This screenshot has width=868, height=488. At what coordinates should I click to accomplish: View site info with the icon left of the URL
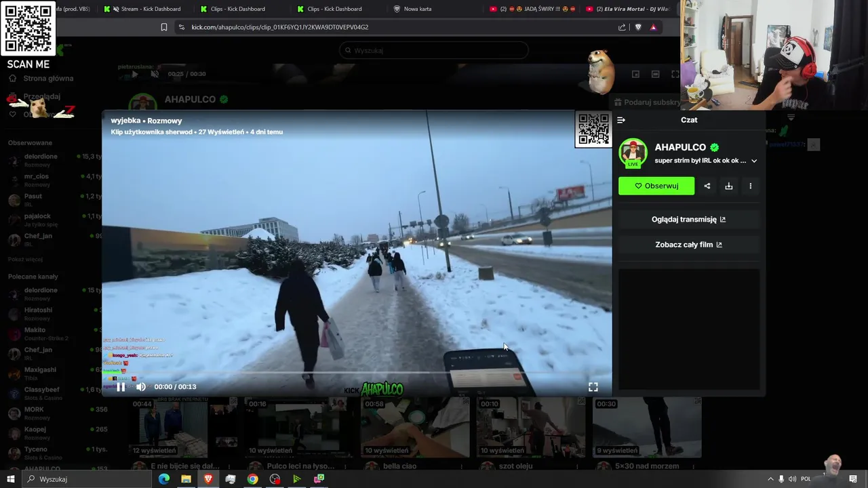coord(181,27)
